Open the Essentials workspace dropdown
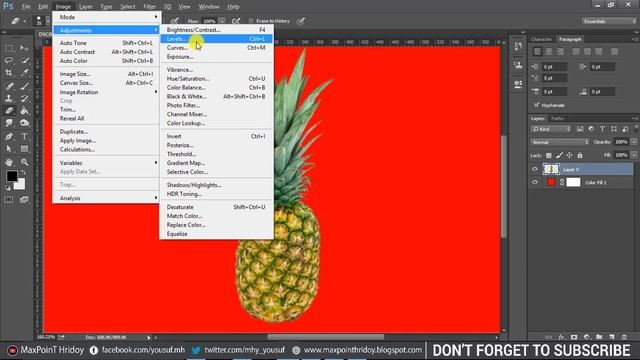Screen dimensions: 640x360 [x=609, y=21]
